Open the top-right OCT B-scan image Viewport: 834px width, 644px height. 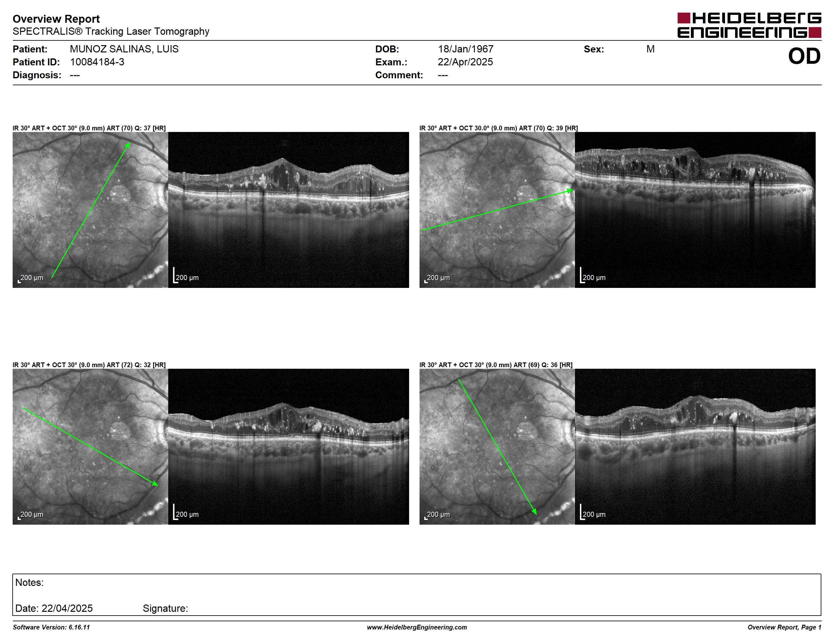coord(695,210)
